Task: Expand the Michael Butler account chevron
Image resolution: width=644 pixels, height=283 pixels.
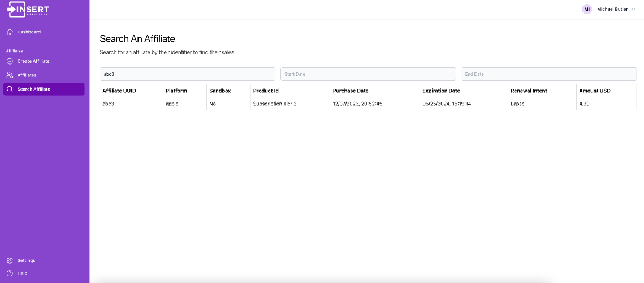Action: (633, 10)
